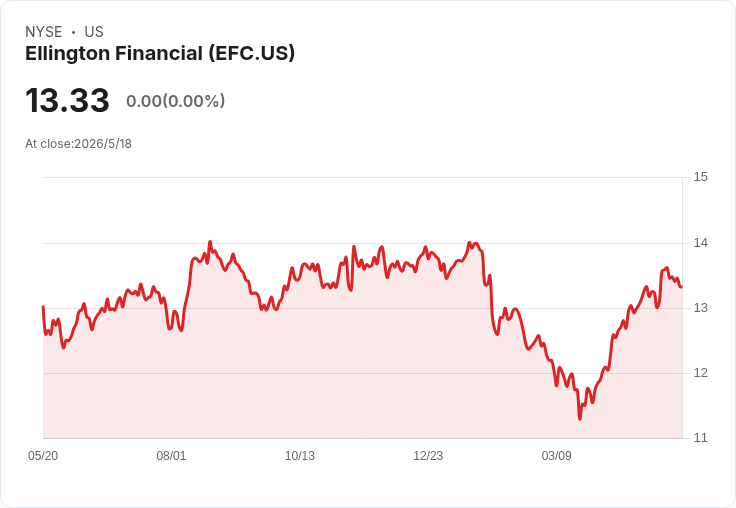Click the peak above 14 after 08/01
The height and width of the screenshot is (508, 736).
[x=210, y=242]
